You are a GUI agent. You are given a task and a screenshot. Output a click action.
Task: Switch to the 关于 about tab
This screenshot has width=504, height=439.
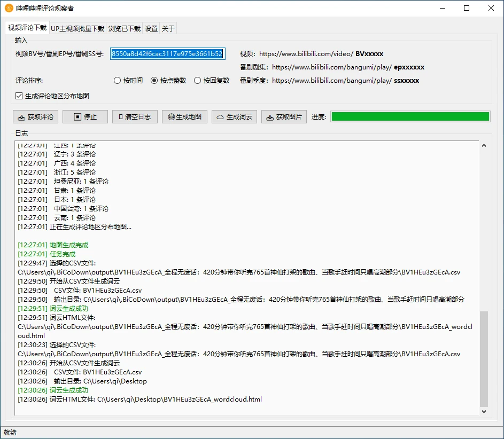168,29
